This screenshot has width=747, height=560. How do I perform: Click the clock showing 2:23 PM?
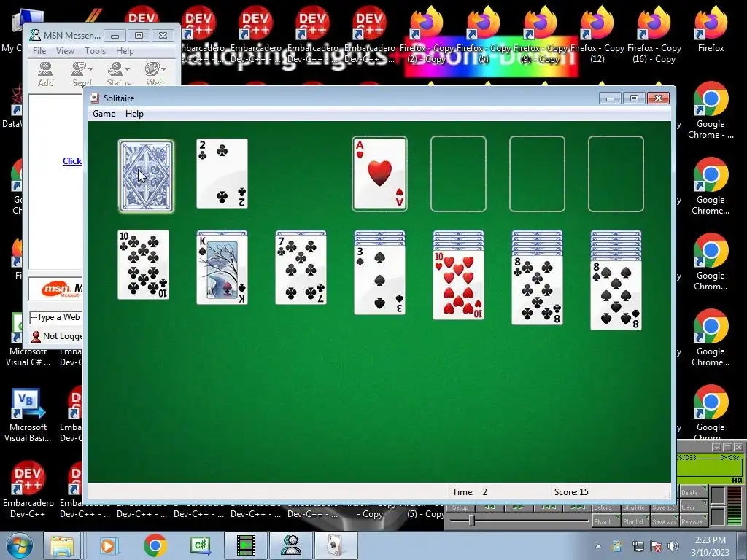(710, 540)
